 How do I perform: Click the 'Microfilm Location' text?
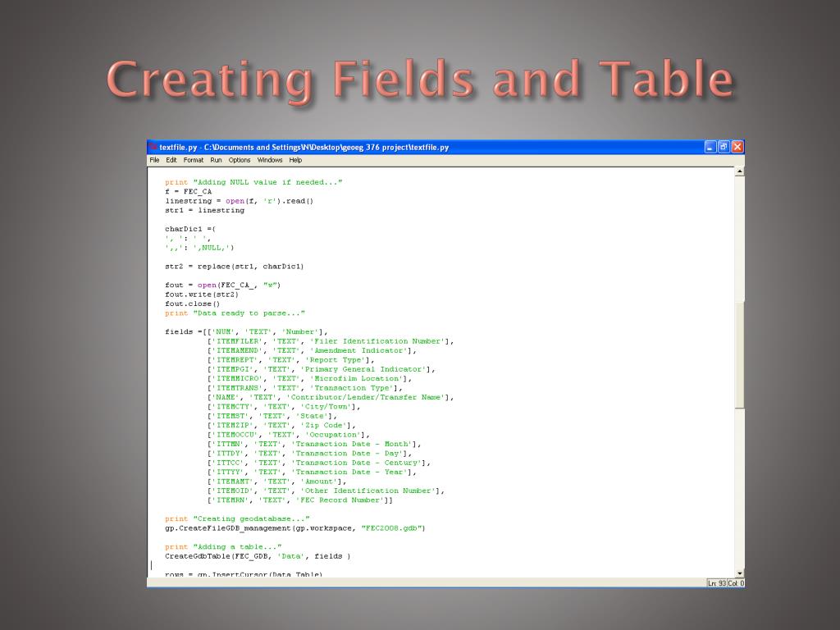[x=356, y=379]
